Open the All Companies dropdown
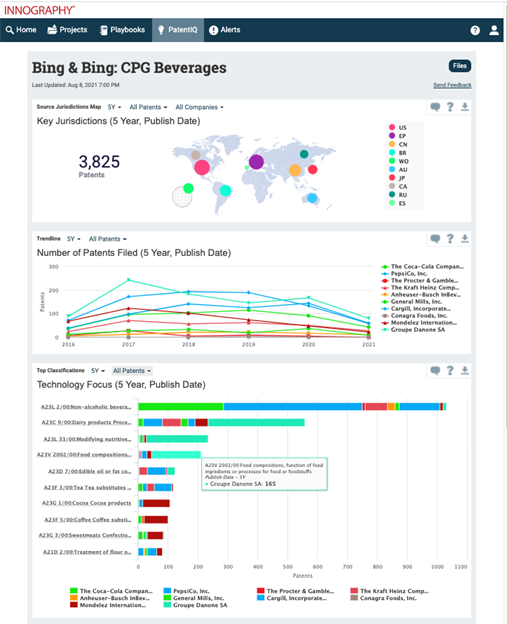This screenshot has width=507, height=624. pyautogui.click(x=199, y=107)
